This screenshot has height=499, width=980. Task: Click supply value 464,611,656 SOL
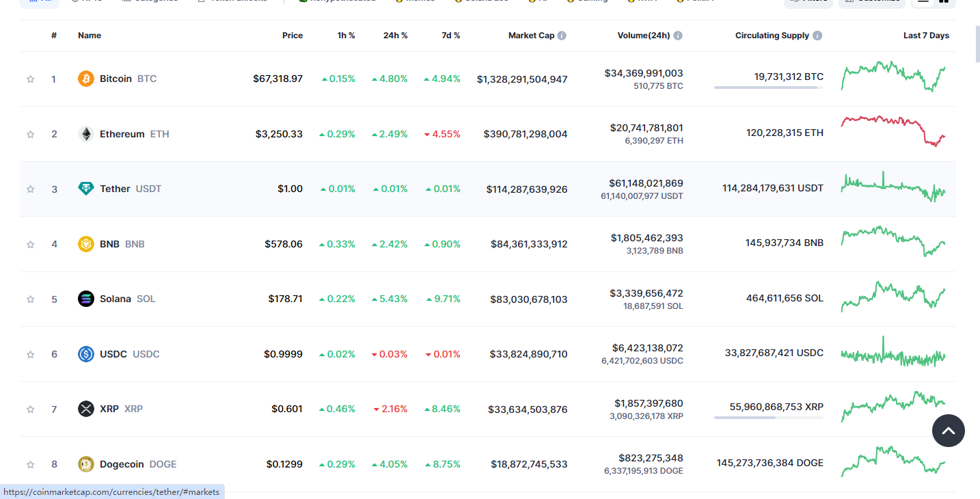785,298
